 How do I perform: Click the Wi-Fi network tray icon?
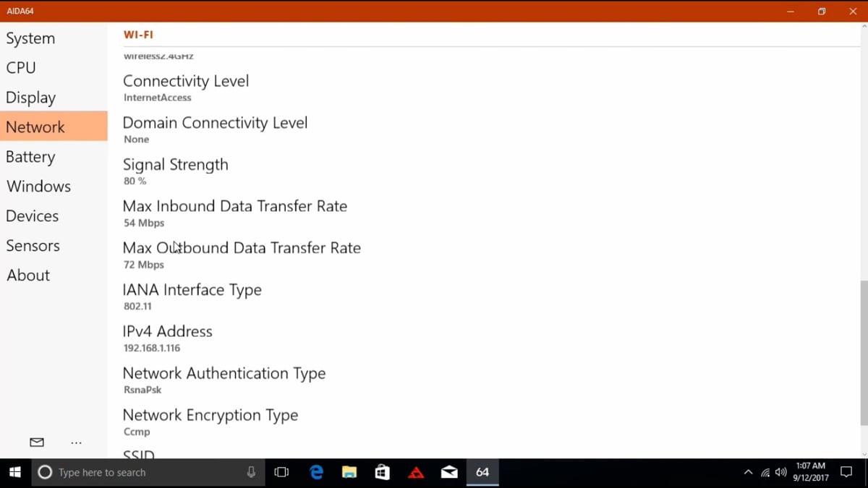(765, 473)
